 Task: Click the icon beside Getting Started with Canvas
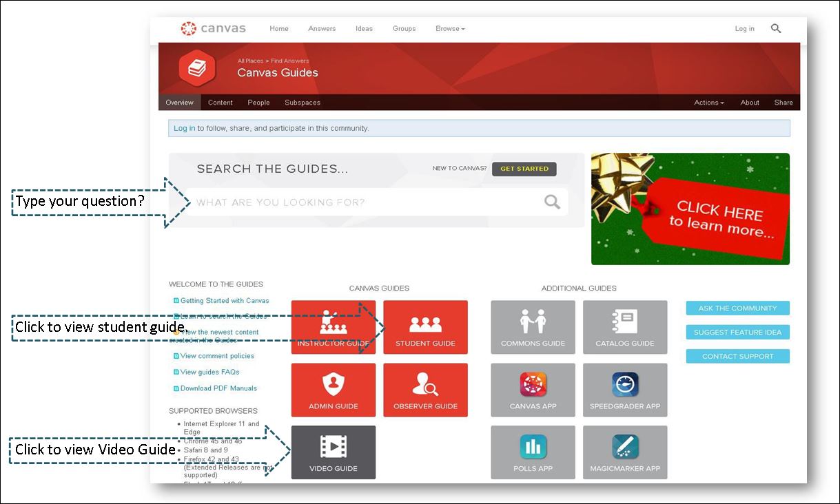click(x=176, y=301)
